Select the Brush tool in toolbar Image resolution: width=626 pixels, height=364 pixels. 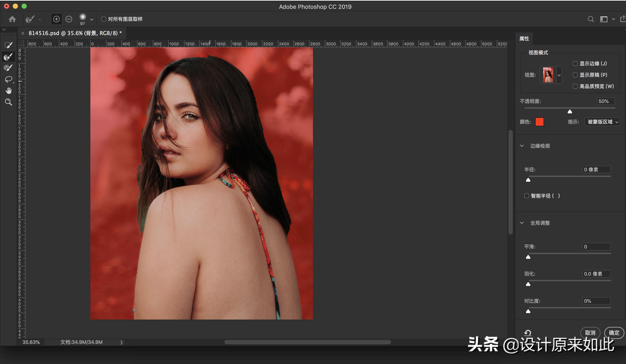point(8,68)
